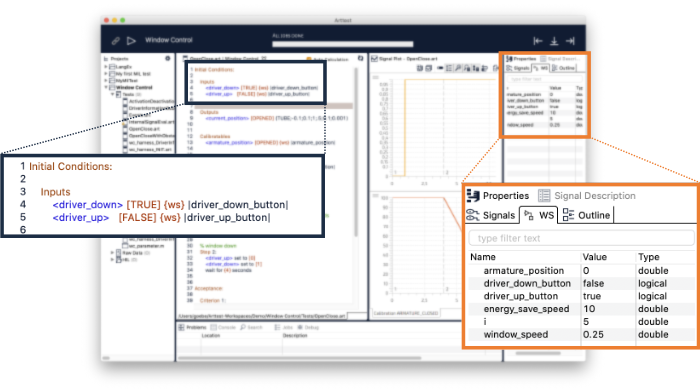
Task: Click the refresh icon at editor top right
Action: 360,58
